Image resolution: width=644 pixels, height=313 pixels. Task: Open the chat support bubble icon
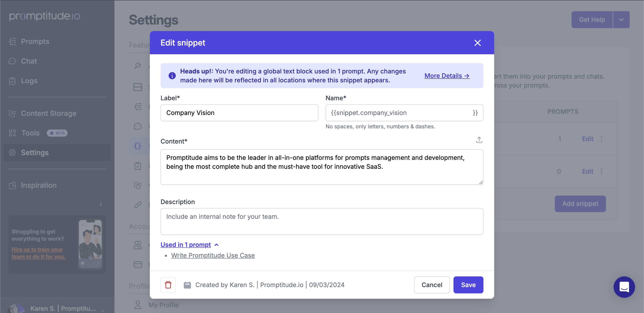coord(624,287)
